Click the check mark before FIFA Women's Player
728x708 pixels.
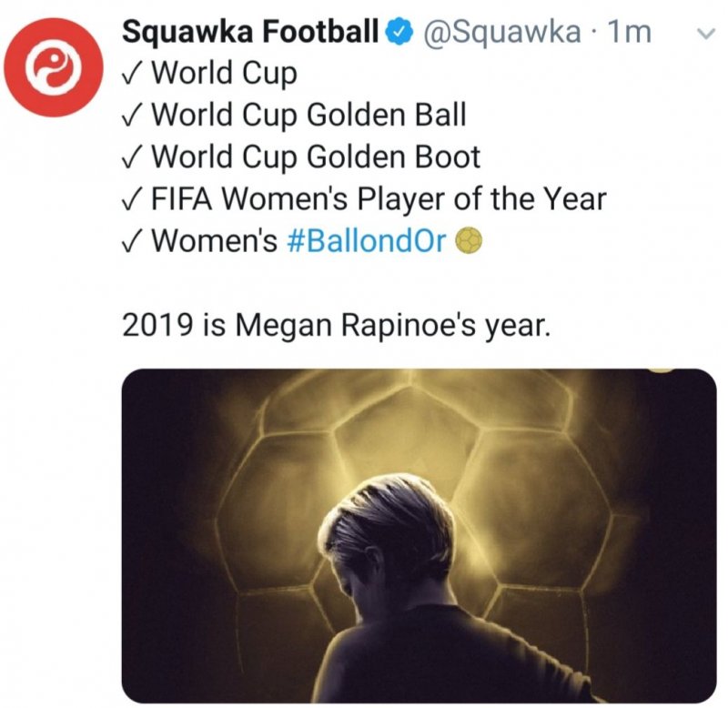tap(132, 199)
